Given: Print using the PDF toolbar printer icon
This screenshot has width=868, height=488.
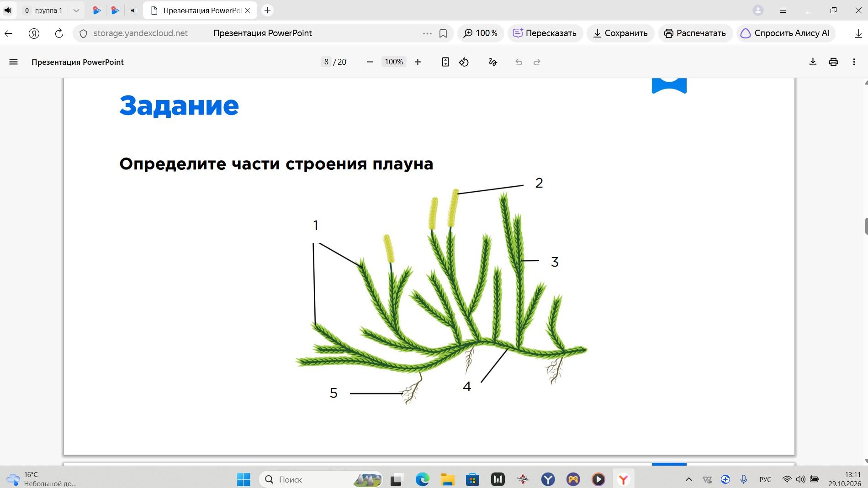Looking at the screenshot, I should [x=833, y=62].
